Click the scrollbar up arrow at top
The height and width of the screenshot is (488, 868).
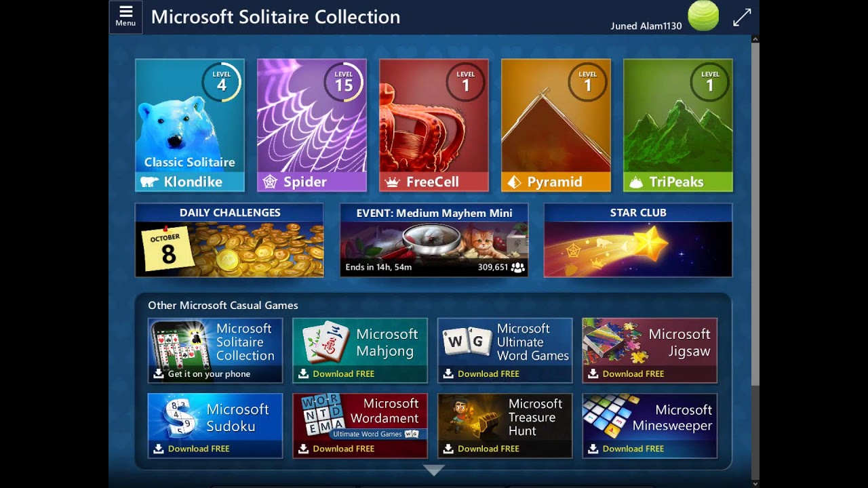coord(755,39)
